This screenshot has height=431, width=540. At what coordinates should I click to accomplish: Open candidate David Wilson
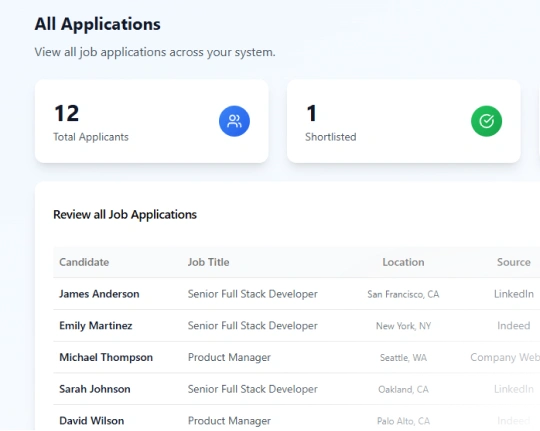[92, 421]
